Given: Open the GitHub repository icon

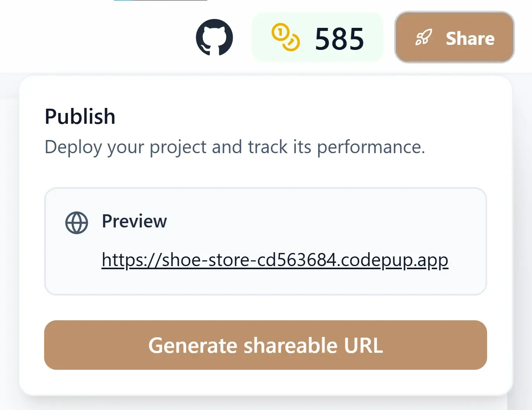Looking at the screenshot, I should coord(214,38).
